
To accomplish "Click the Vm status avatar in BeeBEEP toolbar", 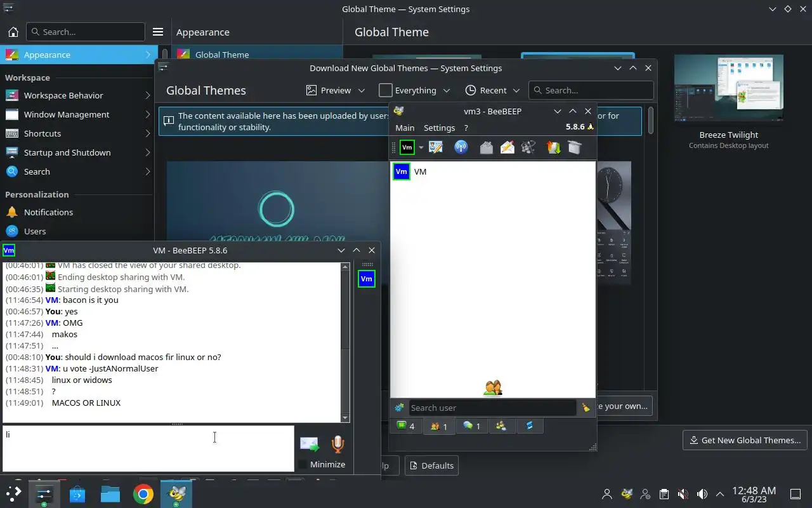I will pos(407,147).
